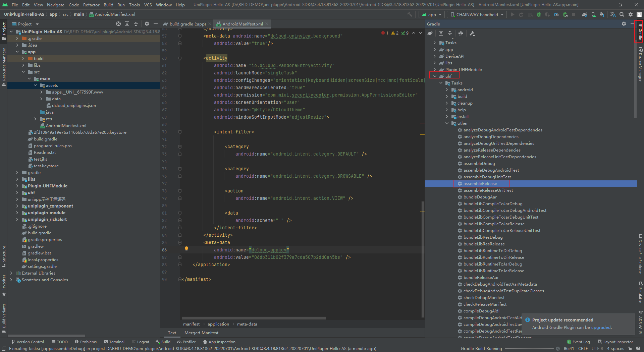Open IDE settings gear in main toolbar
The height and width of the screenshot is (352, 644).
point(631,14)
